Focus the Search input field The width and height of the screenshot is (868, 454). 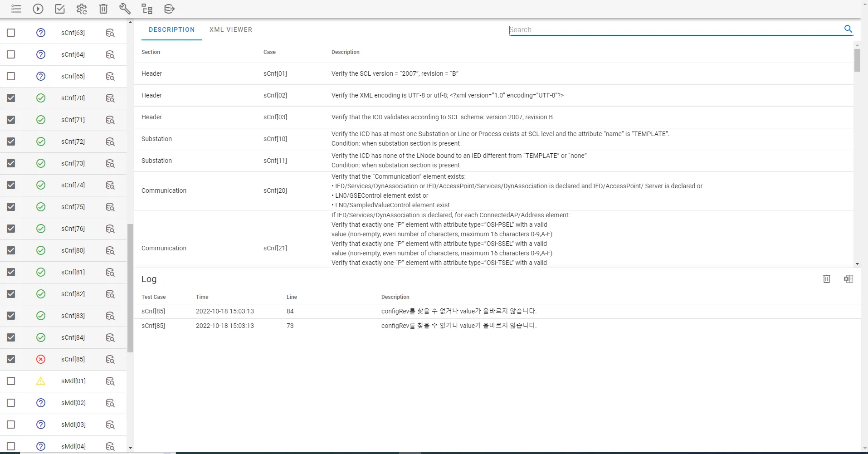coord(671,30)
